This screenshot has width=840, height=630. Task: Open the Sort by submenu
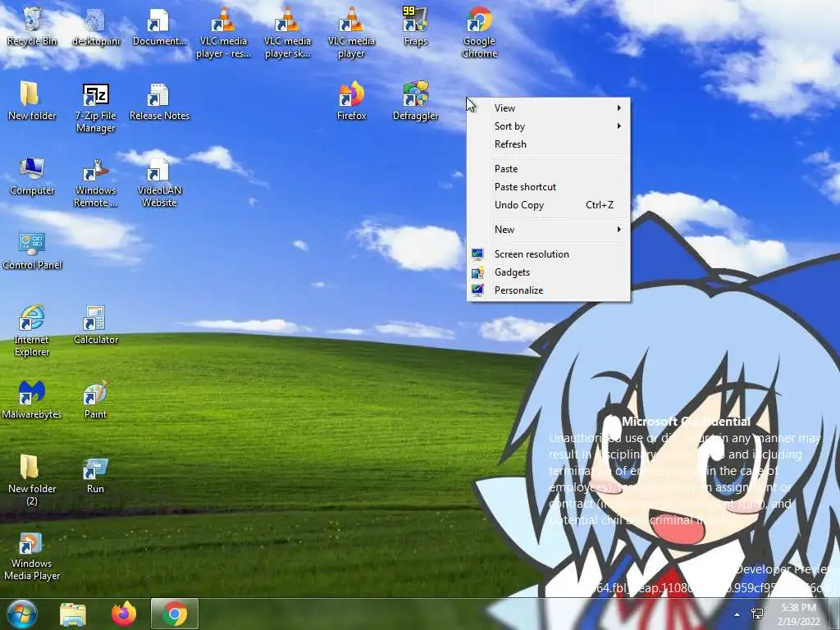pyautogui.click(x=549, y=126)
